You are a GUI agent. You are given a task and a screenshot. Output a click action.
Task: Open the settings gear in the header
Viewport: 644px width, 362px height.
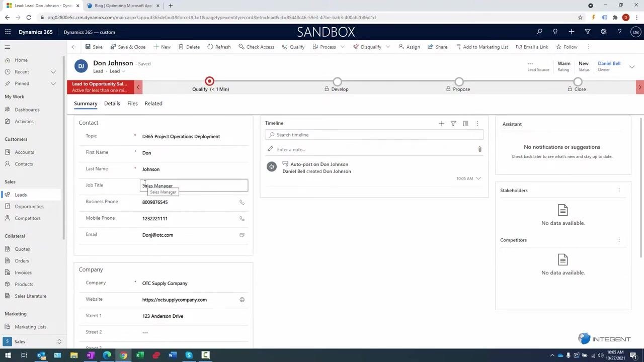pos(604,32)
